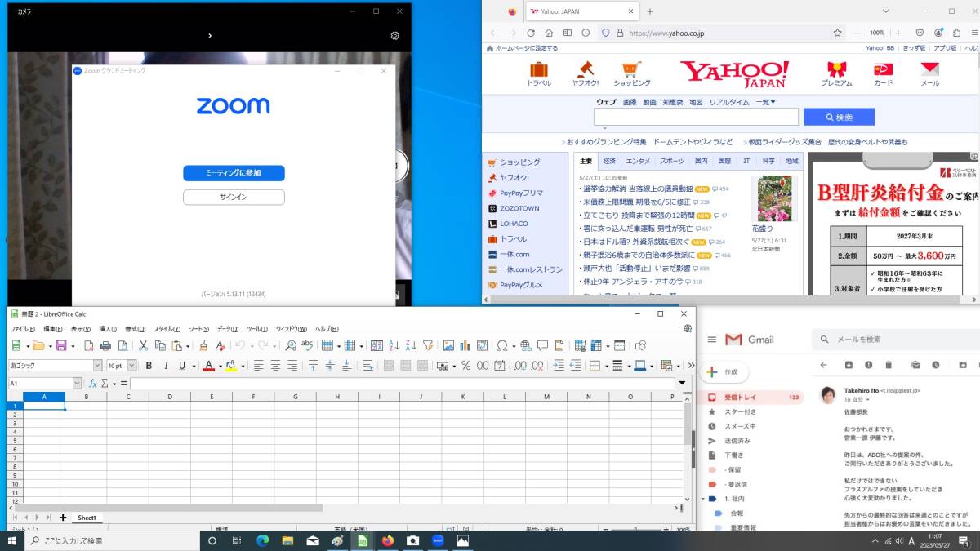Select the スポーツ news tab on Yahoo

[x=672, y=162]
